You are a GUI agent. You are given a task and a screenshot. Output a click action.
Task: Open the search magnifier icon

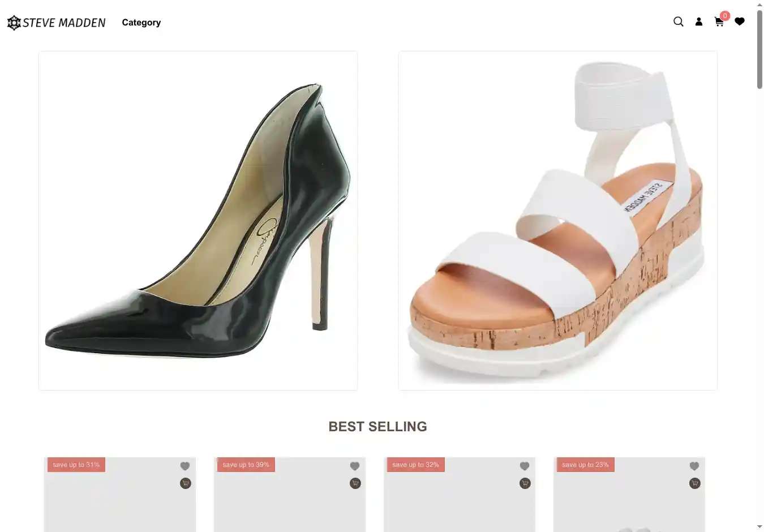pos(678,22)
